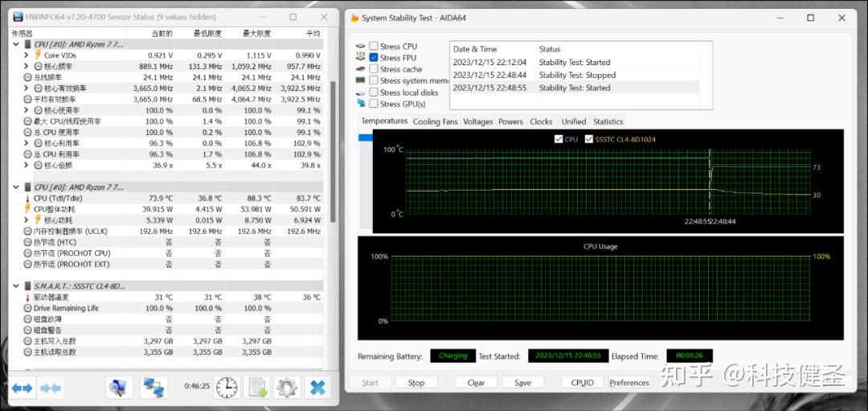Click thermometer icon beside CPU (Tctl/Tdie)
This screenshot has height=411, width=868.
pyautogui.click(x=27, y=199)
